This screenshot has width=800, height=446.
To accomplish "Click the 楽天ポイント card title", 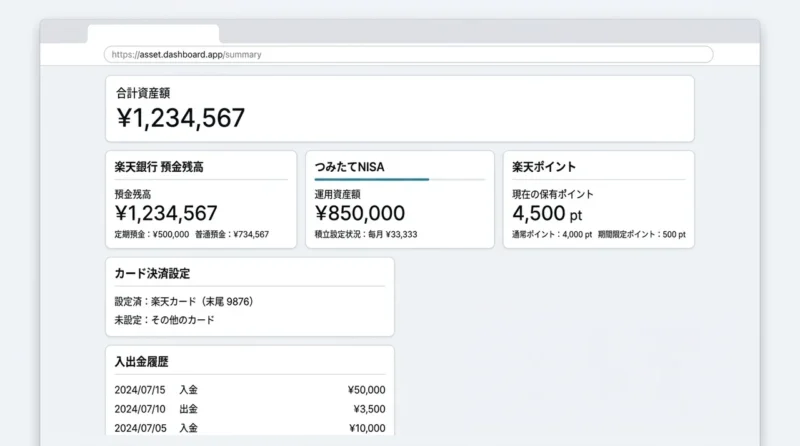I will 544,167.
